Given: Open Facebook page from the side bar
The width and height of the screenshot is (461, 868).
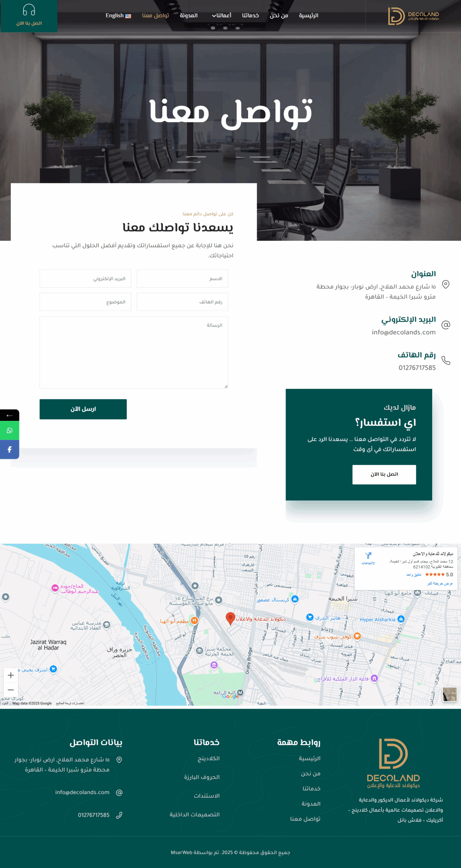Looking at the screenshot, I should tap(9, 449).
